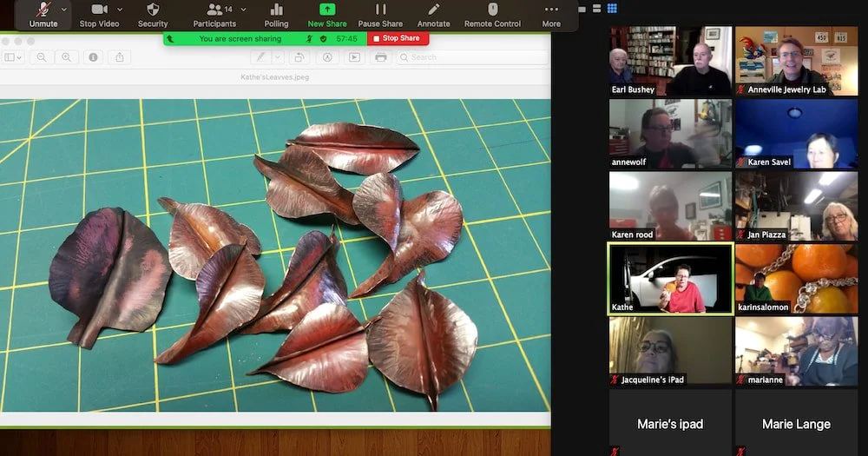The height and width of the screenshot is (456, 868).
Task: Select Karen Savel's video tile
Action: tap(797, 134)
